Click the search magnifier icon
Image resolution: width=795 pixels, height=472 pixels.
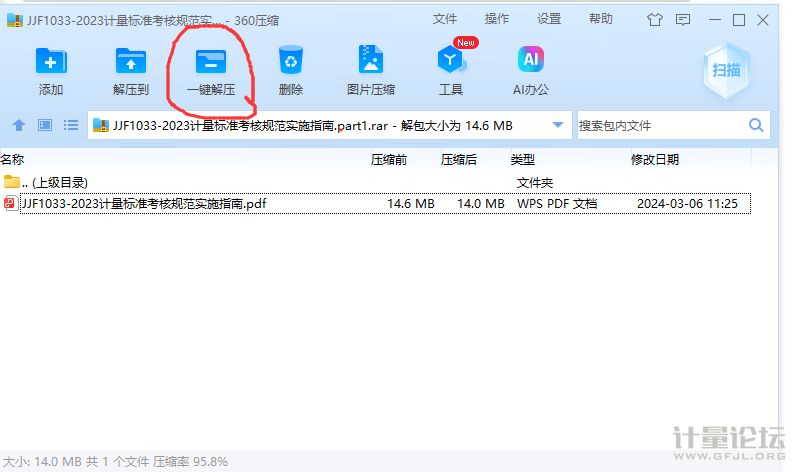(757, 125)
